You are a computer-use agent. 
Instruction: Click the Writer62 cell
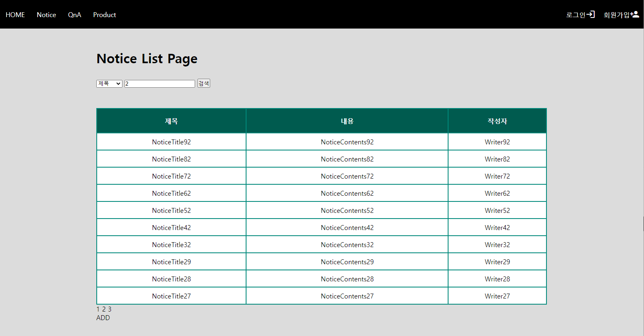click(497, 193)
